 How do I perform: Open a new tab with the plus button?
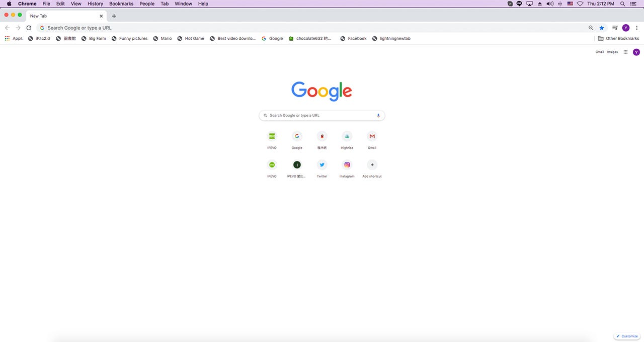point(114,16)
